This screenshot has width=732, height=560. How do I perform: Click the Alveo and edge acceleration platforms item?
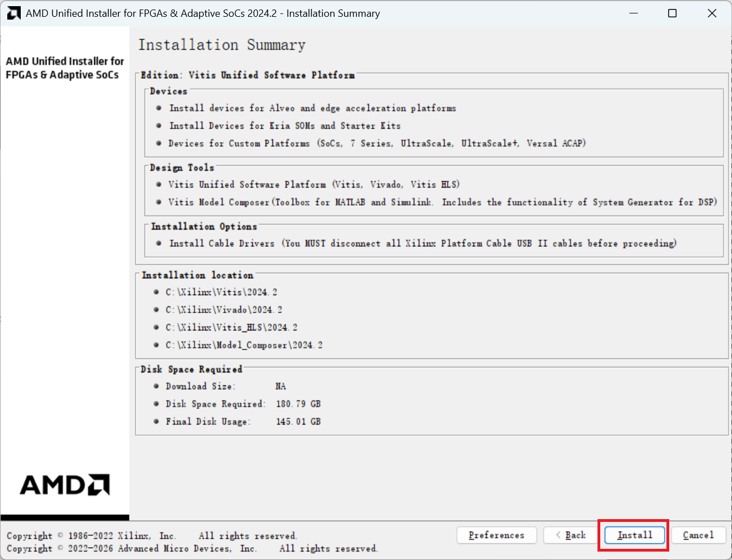[313, 108]
